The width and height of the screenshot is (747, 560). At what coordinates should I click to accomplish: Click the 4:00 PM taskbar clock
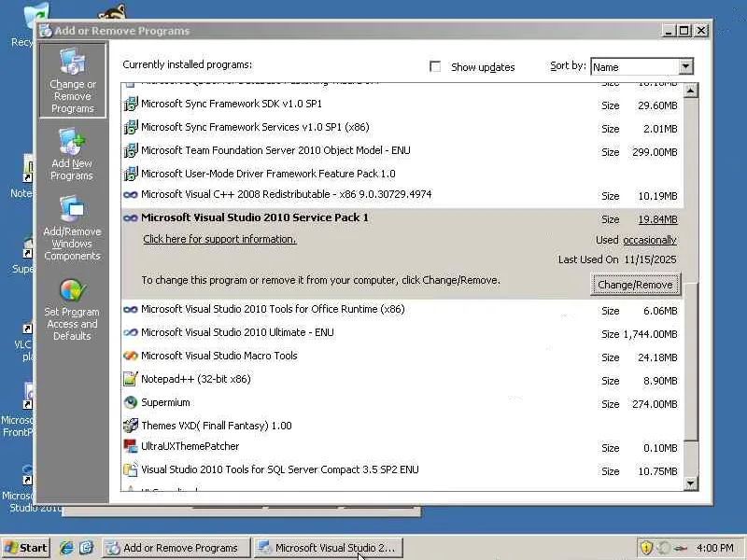point(714,548)
